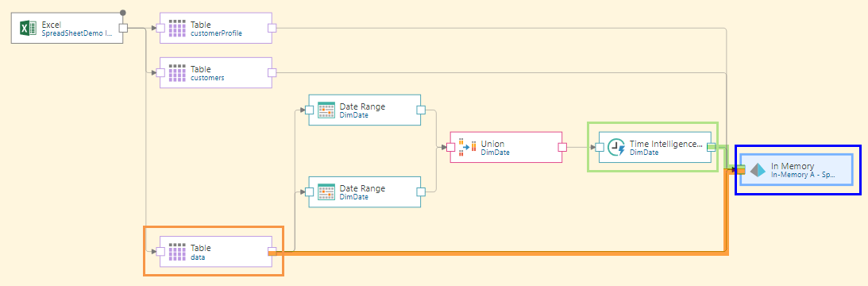Click the Time Intelligence green output port

click(712, 147)
